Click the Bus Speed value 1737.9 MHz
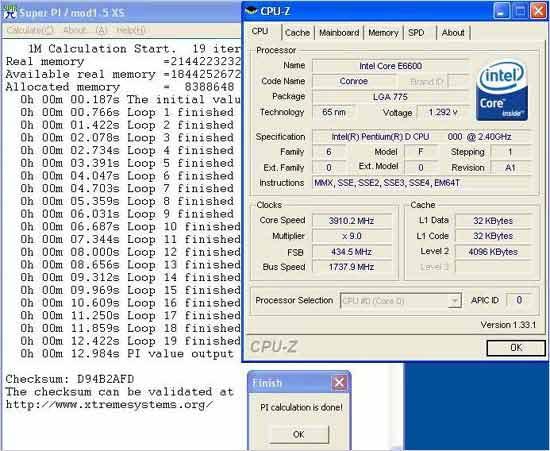550x451 pixels. point(351,267)
